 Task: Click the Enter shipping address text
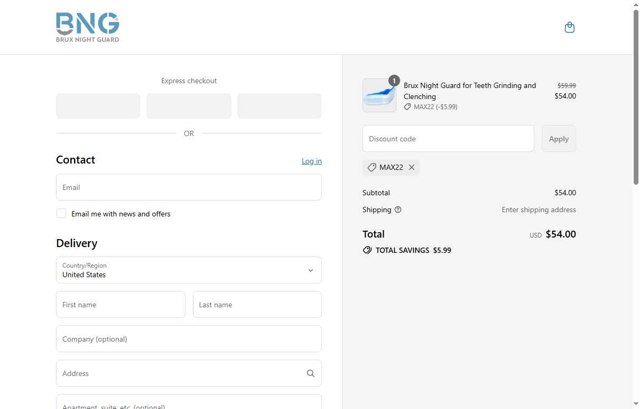point(539,210)
